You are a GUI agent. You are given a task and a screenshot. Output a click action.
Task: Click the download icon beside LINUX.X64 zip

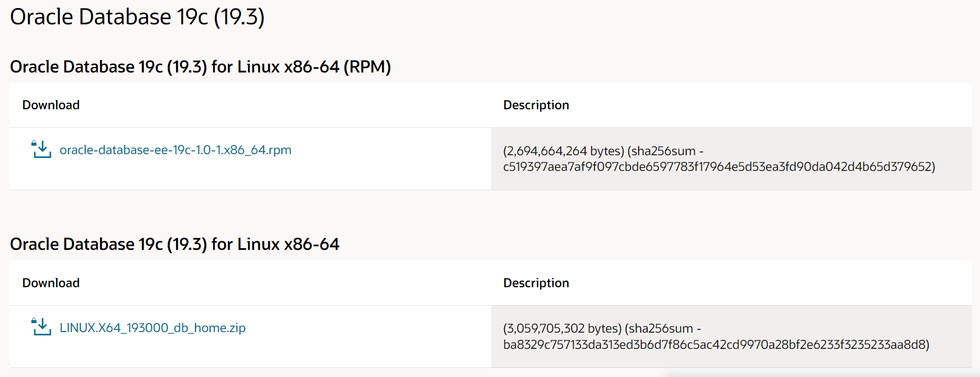point(42,327)
